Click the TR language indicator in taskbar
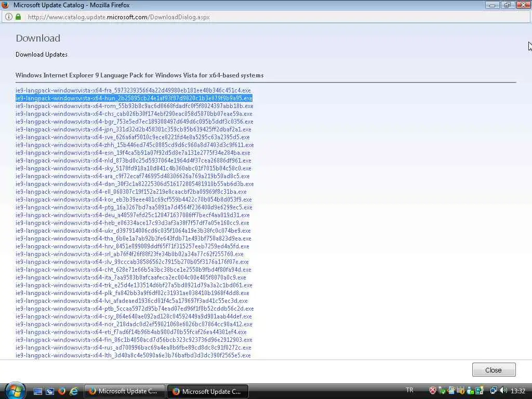532x399 pixels. tap(409, 390)
